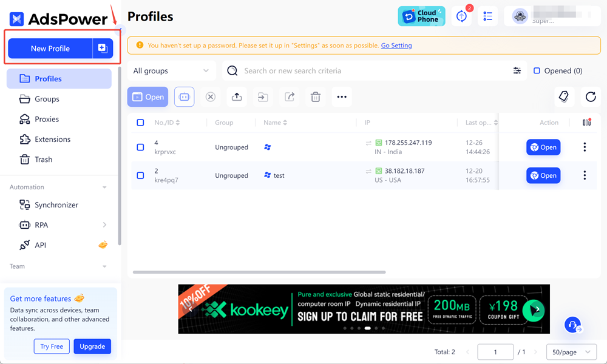Open the customer support headset icon
The image size is (607, 364).
pyautogui.click(x=572, y=325)
